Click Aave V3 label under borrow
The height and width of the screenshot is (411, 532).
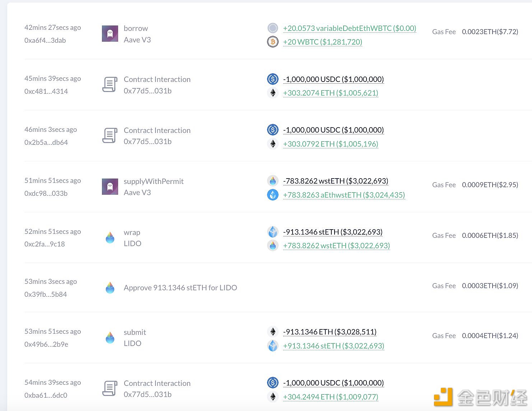coord(137,40)
